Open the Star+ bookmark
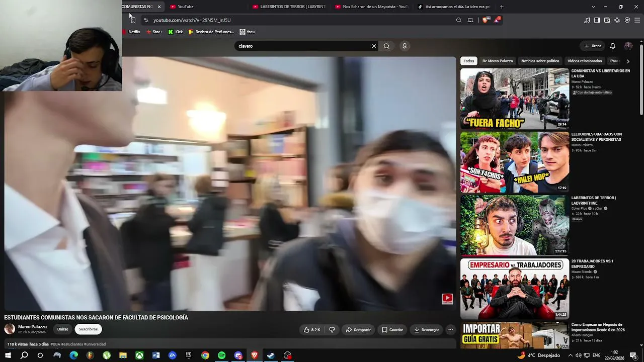 [154, 32]
